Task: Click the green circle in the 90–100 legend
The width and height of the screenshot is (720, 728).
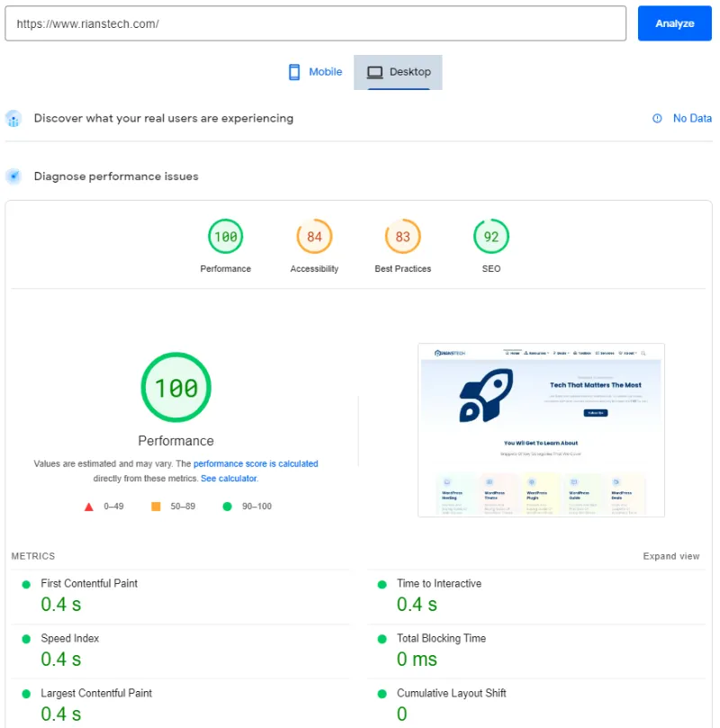Action: pos(227,506)
